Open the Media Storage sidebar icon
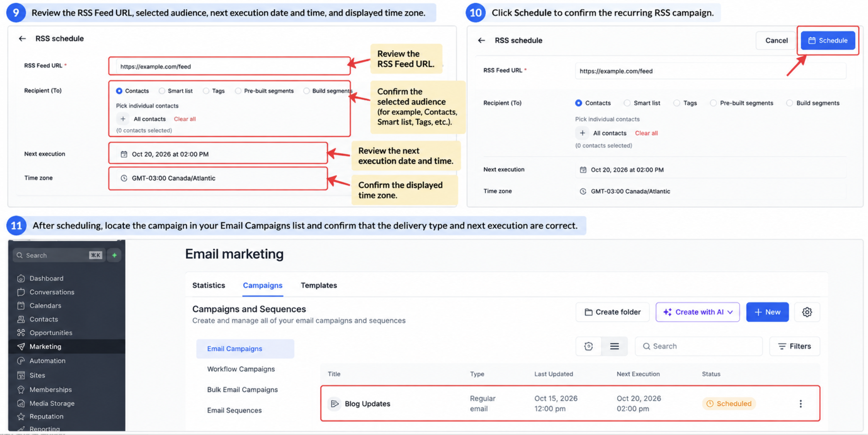The width and height of the screenshot is (868, 435). [21, 403]
